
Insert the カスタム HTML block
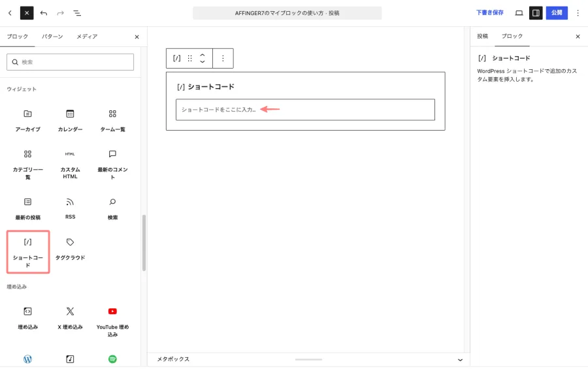coord(70,164)
